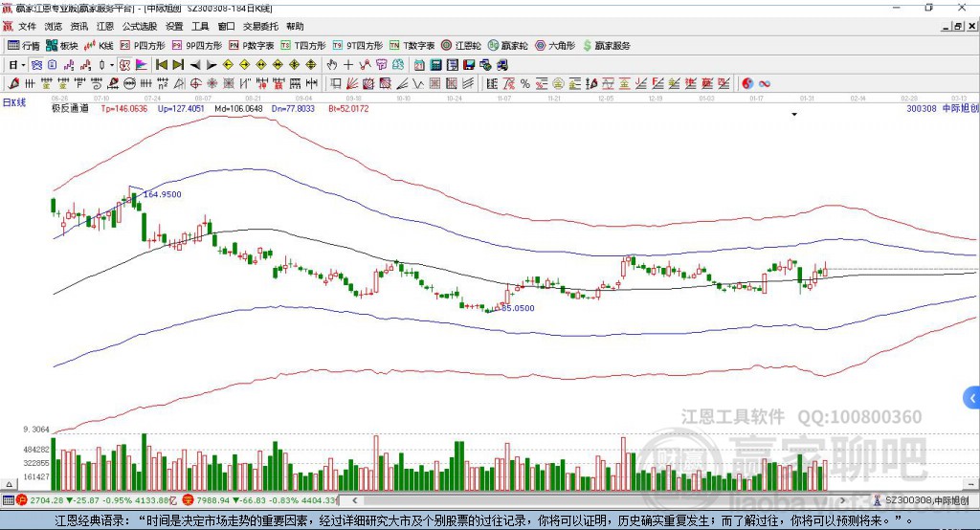Toggle the pink-blue flag volume icon
980x530 pixels.
(142, 65)
